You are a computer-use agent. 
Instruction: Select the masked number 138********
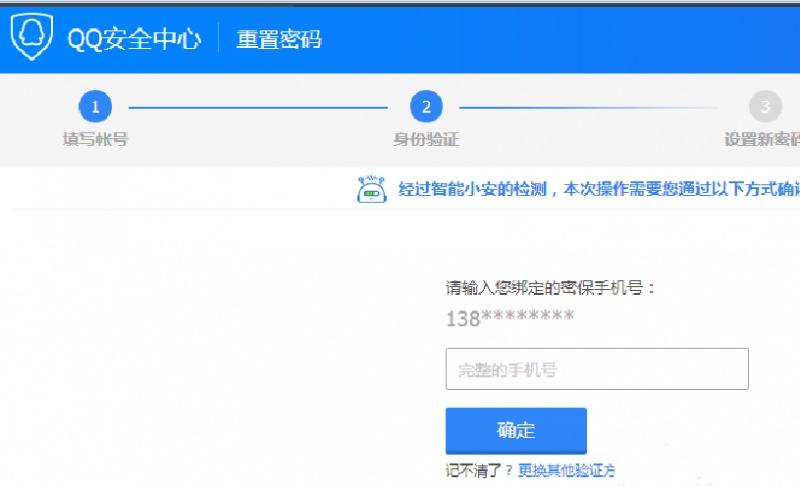click(510, 318)
